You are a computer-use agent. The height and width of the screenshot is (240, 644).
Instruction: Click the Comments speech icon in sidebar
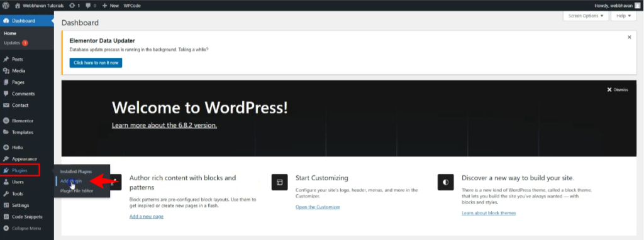coord(6,94)
